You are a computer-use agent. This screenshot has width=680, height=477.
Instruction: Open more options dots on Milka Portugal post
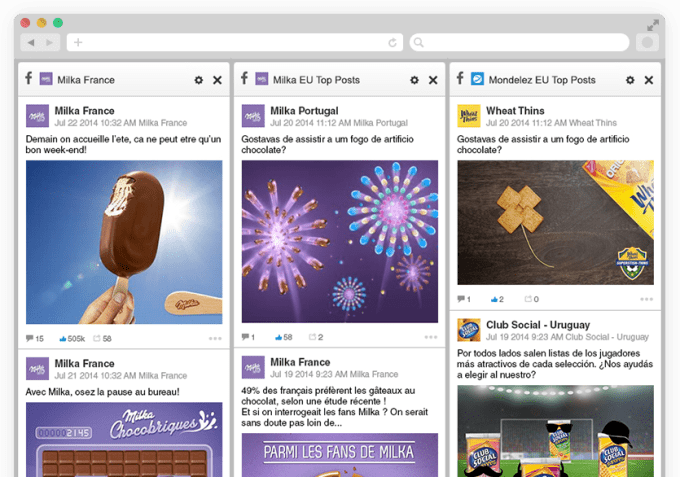(x=431, y=337)
